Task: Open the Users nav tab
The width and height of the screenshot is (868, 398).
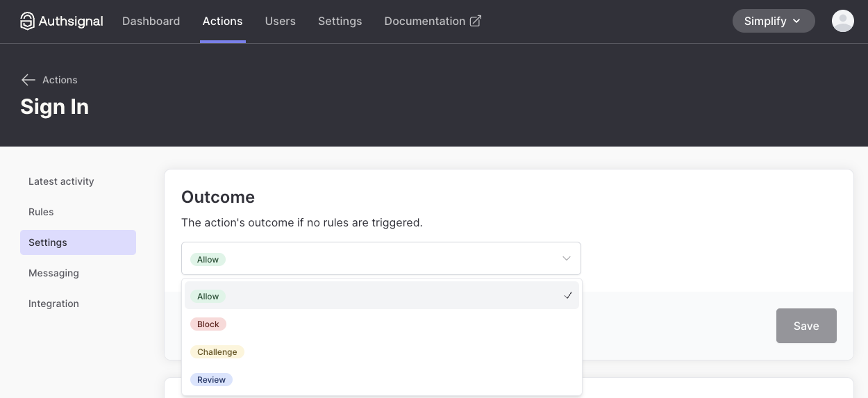Action: 281,21
